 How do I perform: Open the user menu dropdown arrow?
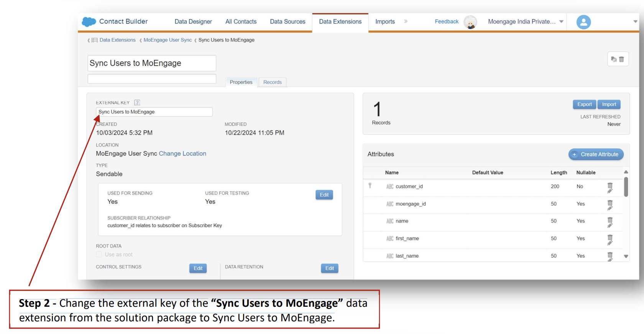[x=635, y=22]
